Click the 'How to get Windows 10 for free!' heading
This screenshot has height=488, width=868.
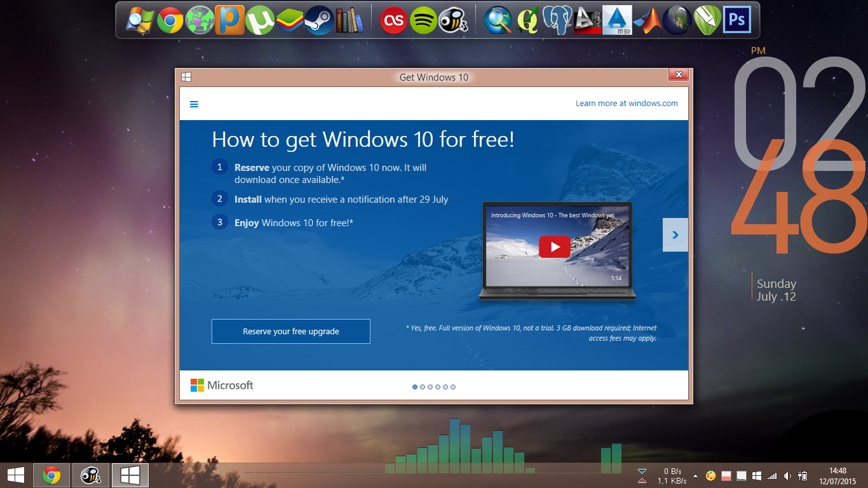click(x=363, y=140)
